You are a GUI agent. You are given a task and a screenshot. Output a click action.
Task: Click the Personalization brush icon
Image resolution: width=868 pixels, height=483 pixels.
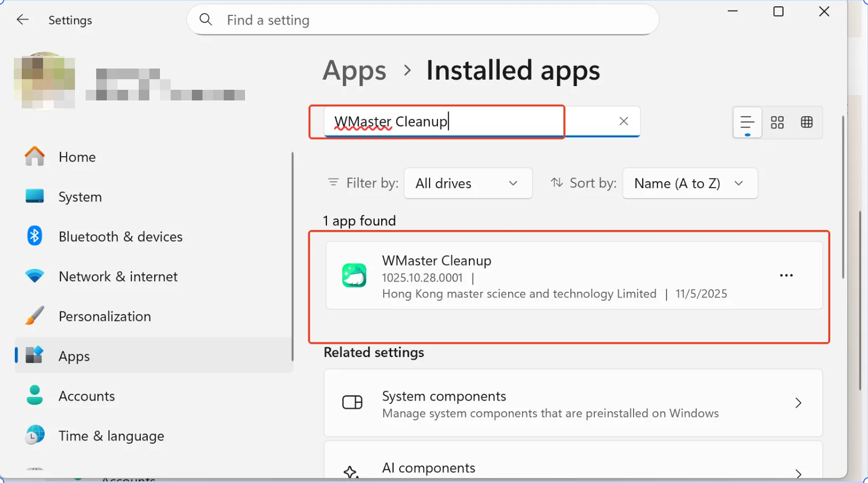coord(34,316)
